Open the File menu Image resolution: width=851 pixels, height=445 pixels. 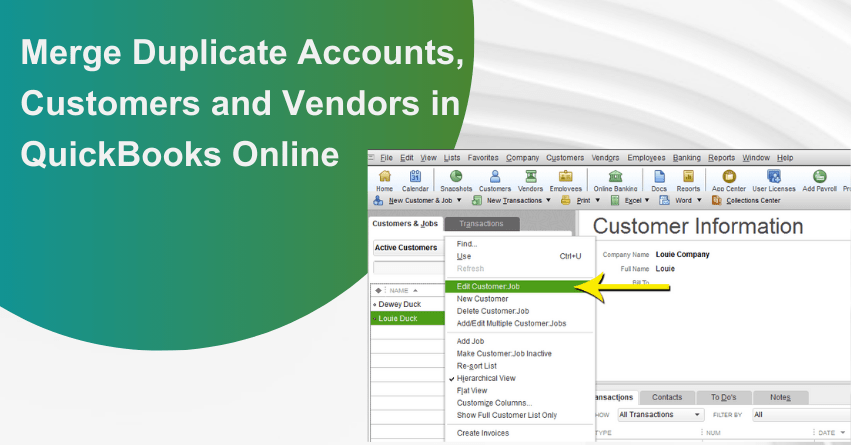pyautogui.click(x=386, y=158)
